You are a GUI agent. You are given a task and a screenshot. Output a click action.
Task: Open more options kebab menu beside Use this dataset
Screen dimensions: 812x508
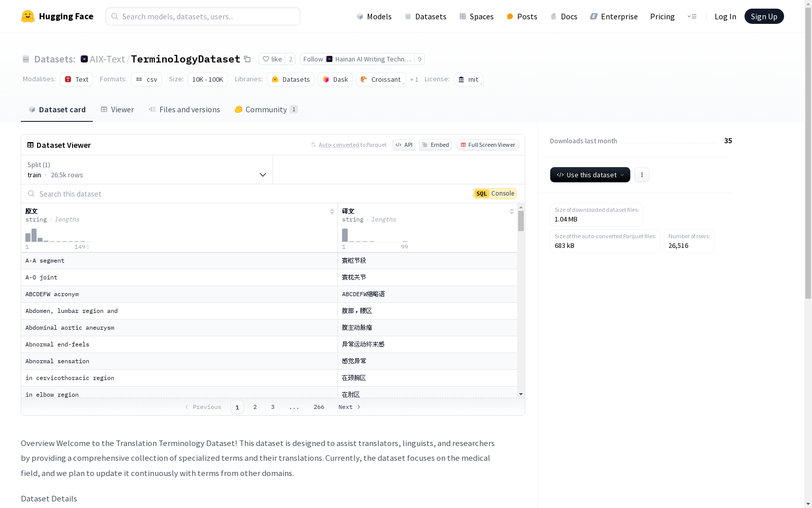[x=642, y=175]
